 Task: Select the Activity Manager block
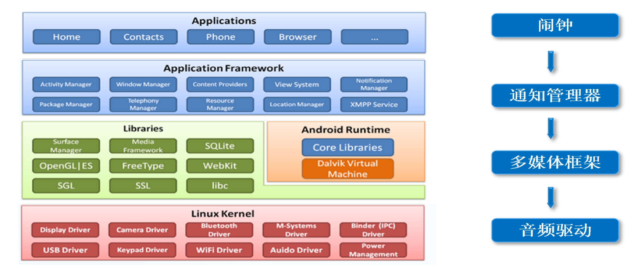click(66, 84)
